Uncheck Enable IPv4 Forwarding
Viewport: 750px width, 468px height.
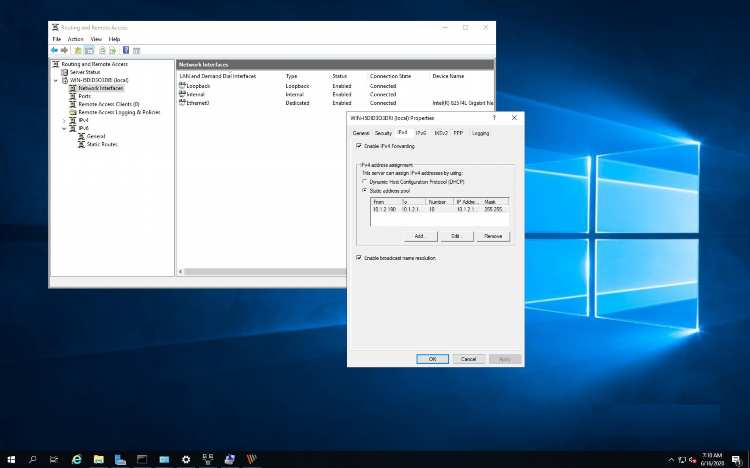(359, 146)
